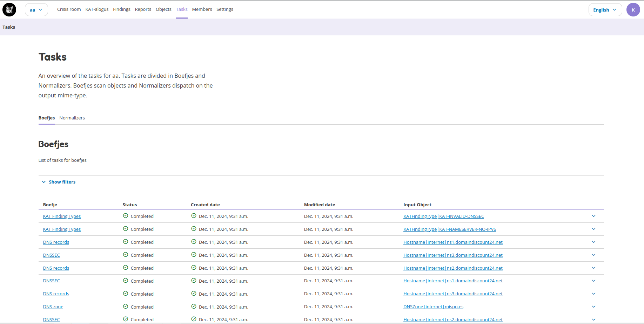Open the Findings page
644x324 pixels.
[x=122, y=9]
